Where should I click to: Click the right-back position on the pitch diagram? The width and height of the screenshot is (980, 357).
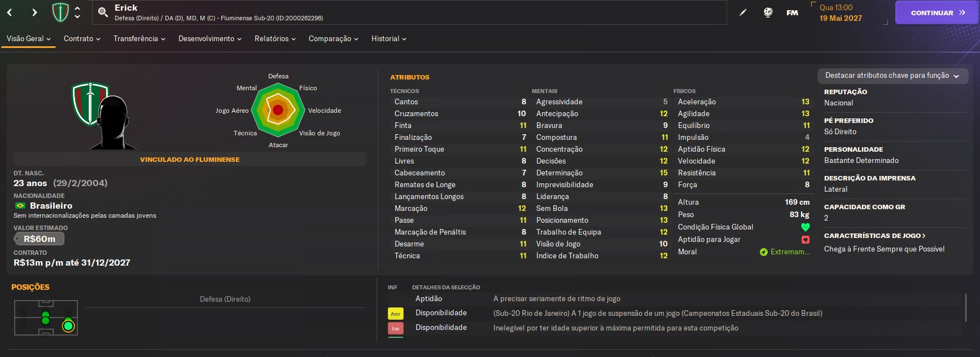(x=68, y=325)
